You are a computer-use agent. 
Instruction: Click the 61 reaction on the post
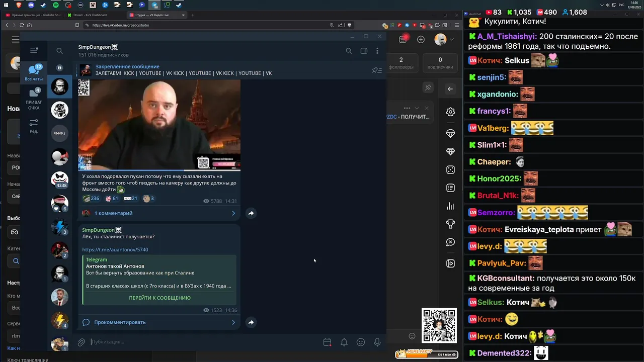(x=112, y=199)
